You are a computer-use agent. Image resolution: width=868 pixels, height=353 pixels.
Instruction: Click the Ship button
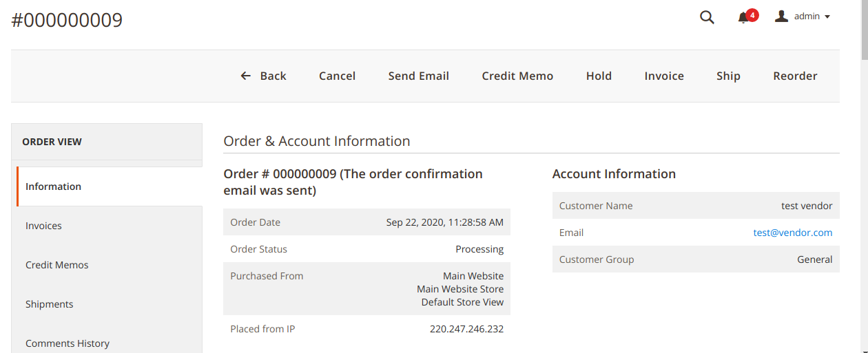tap(728, 76)
